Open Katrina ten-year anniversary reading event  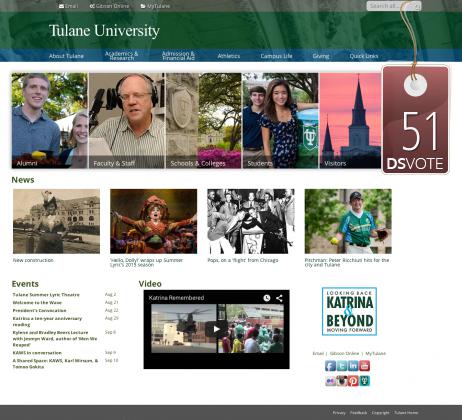(47, 321)
